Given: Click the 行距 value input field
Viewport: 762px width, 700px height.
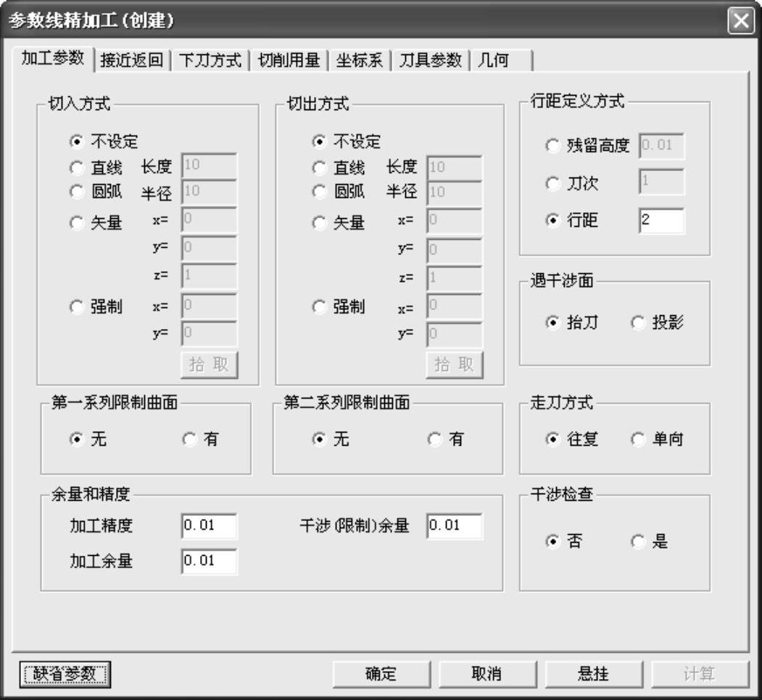Looking at the screenshot, I should click(x=661, y=222).
